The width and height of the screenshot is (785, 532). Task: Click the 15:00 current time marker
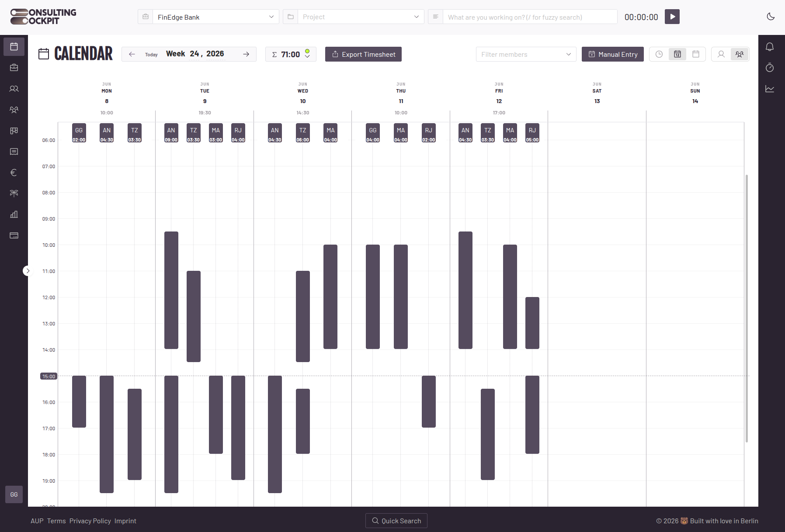click(49, 376)
